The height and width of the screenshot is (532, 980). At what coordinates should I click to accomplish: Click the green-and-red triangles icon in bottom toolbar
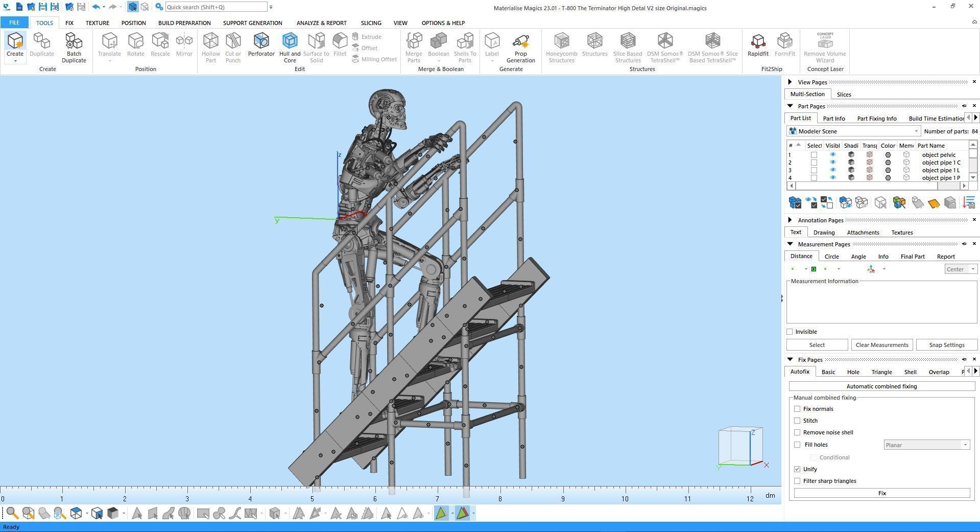[x=463, y=513]
